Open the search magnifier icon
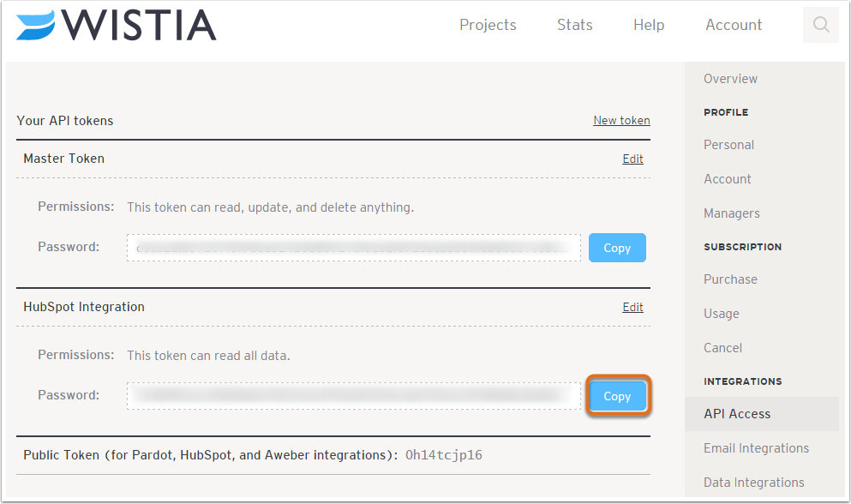 point(821,25)
